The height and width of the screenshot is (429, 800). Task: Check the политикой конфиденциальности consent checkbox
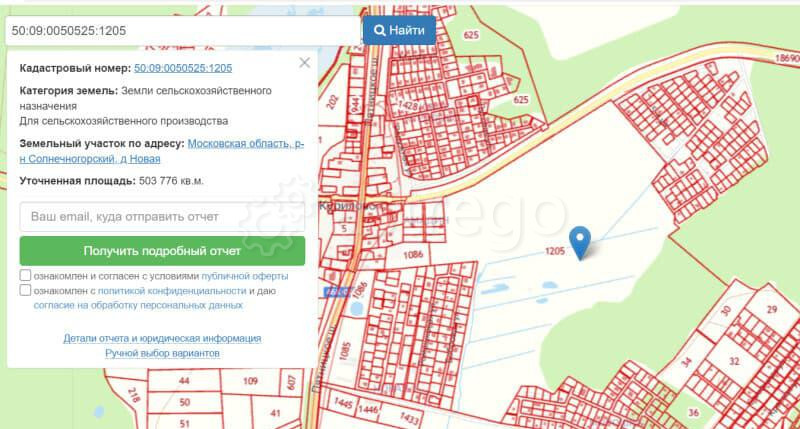point(25,290)
